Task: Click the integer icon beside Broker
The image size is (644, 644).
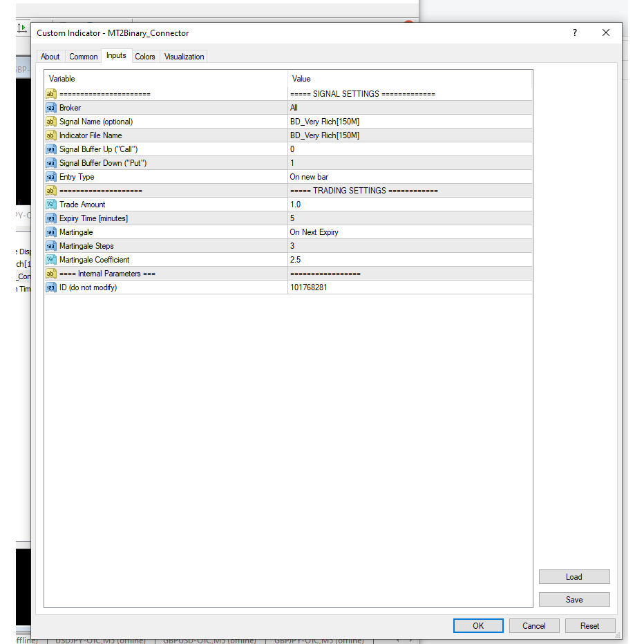Action: click(x=50, y=108)
